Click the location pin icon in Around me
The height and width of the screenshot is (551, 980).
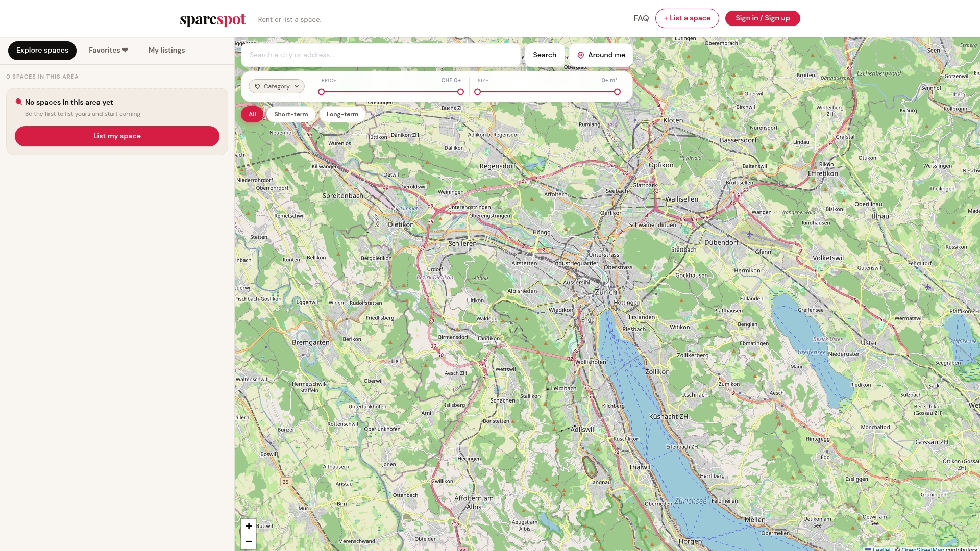581,55
